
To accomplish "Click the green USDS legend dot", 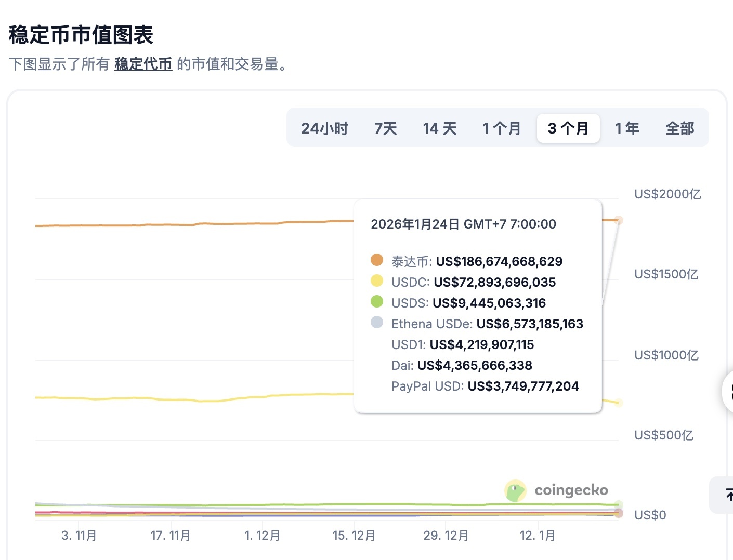I will (x=377, y=301).
